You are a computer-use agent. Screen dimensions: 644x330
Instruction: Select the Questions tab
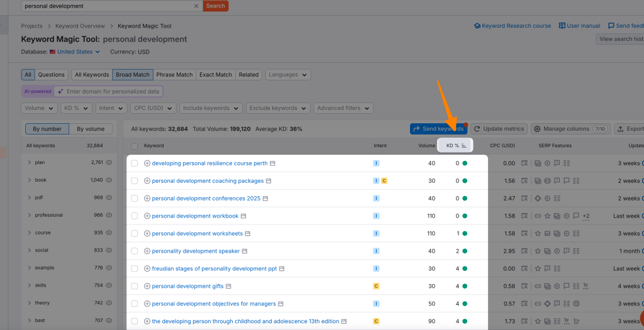(52, 75)
